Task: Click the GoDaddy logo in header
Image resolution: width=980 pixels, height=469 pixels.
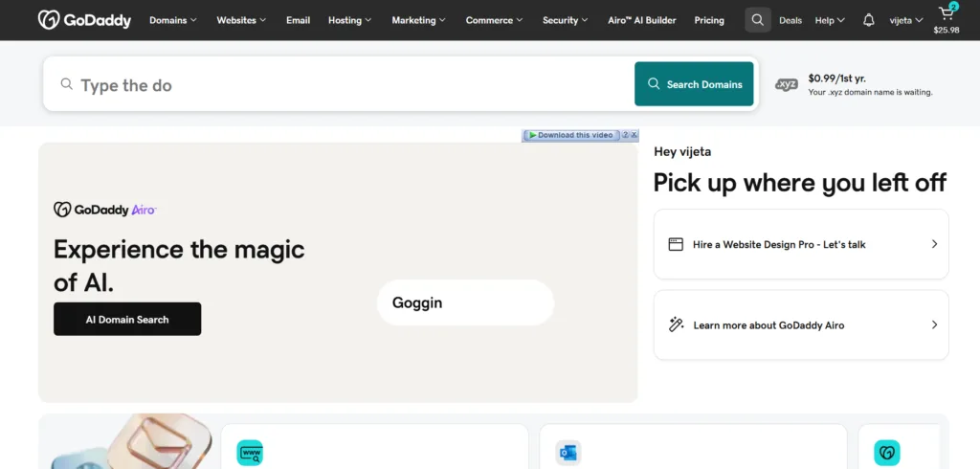Action: 84,20
